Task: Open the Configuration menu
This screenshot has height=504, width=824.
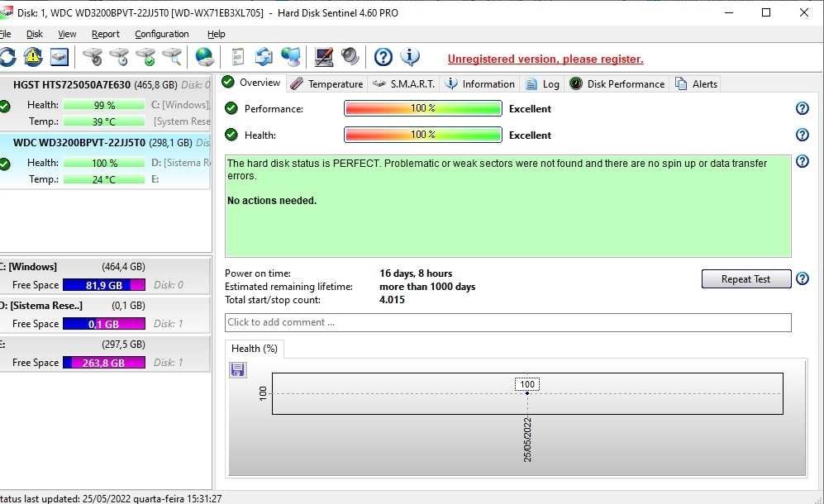Action: pyautogui.click(x=162, y=34)
